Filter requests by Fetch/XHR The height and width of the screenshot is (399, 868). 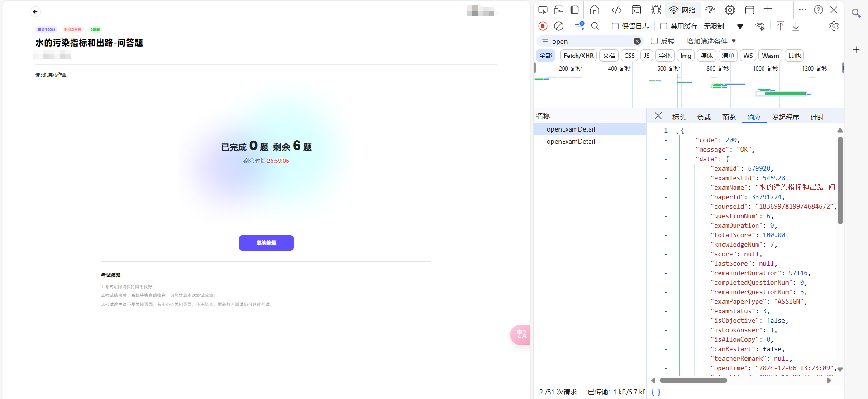coord(578,56)
